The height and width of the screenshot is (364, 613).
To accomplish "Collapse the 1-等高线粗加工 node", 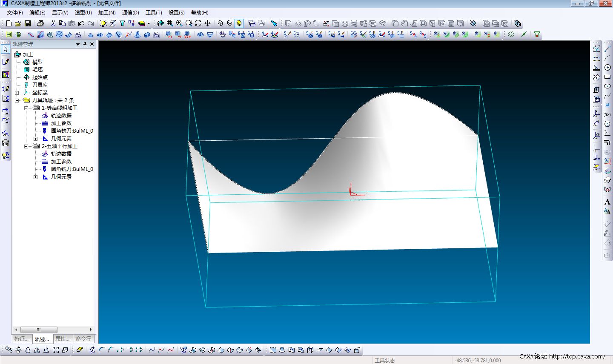I will (x=26, y=108).
